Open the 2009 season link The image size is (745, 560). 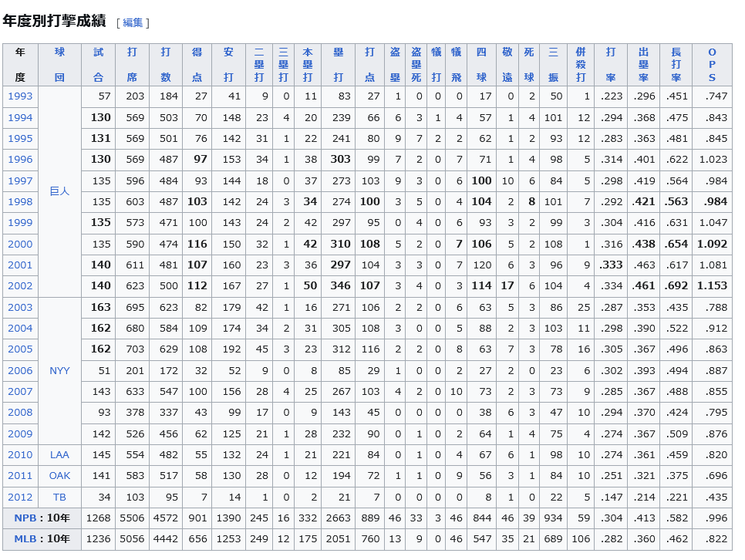pos(20,434)
